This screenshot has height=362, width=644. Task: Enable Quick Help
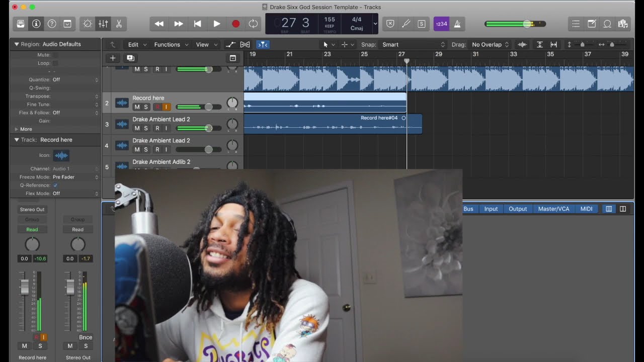[52, 24]
